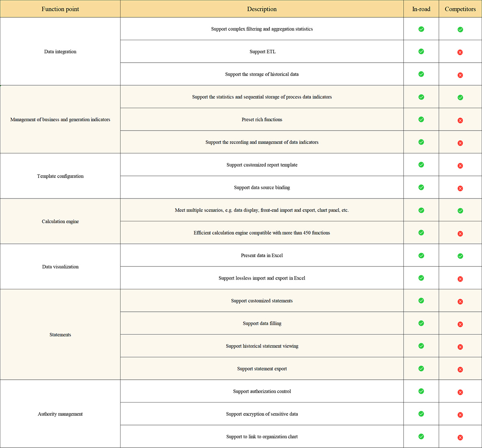Click In-road check for Support authorization control
This screenshot has height=448, width=482.
tap(421, 391)
